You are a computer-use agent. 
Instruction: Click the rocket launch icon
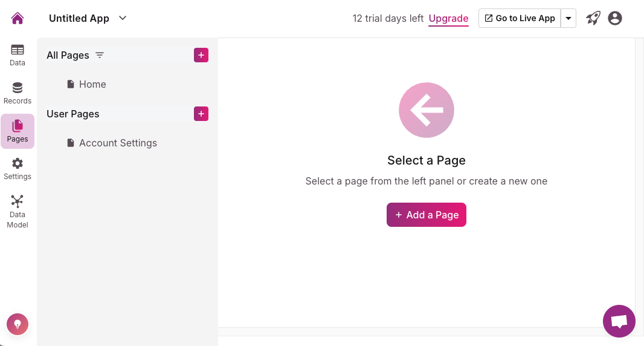coord(593,18)
